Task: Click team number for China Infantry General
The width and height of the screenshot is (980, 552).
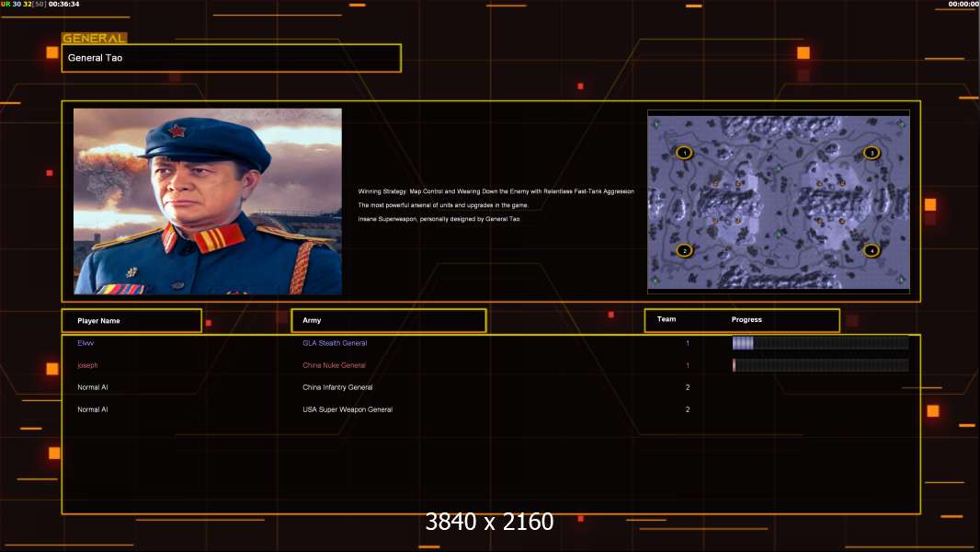Action: [x=688, y=387]
